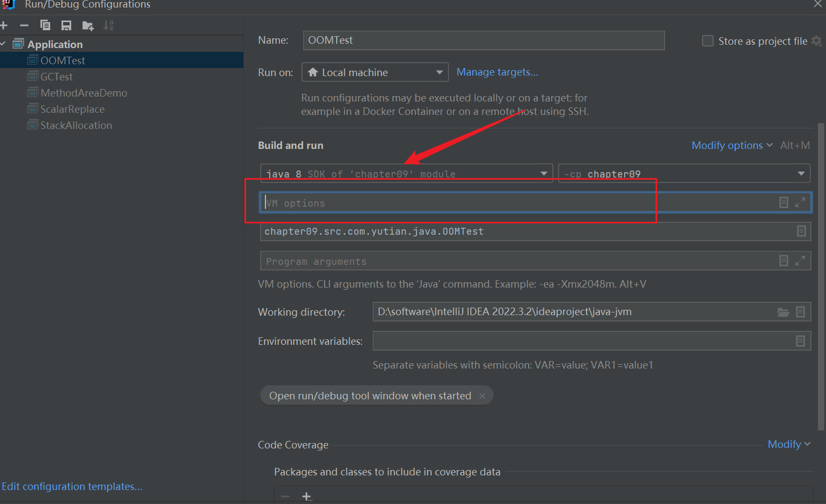The height and width of the screenshot is (504, 826).
Task: Open the Java 8 SDK module dropdown
Action: [544, 174]
